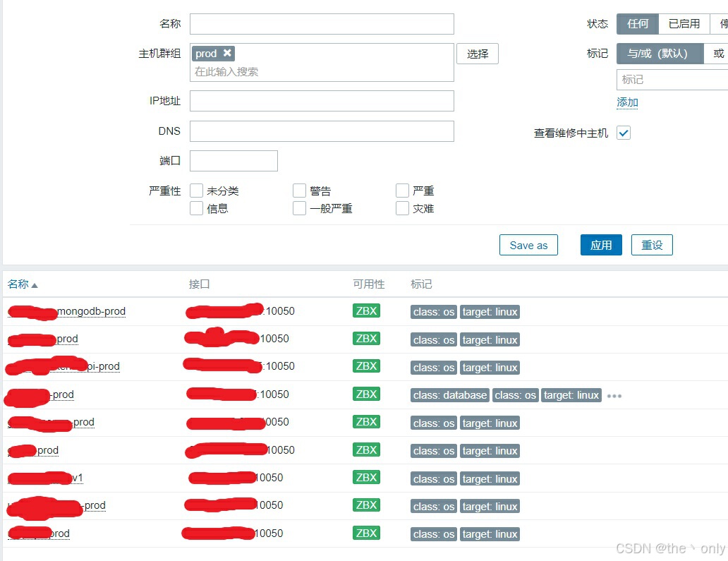Focus the 名称 input field
Image resolution: width=728 pixels, height=561 pixels.
(322, 24)
